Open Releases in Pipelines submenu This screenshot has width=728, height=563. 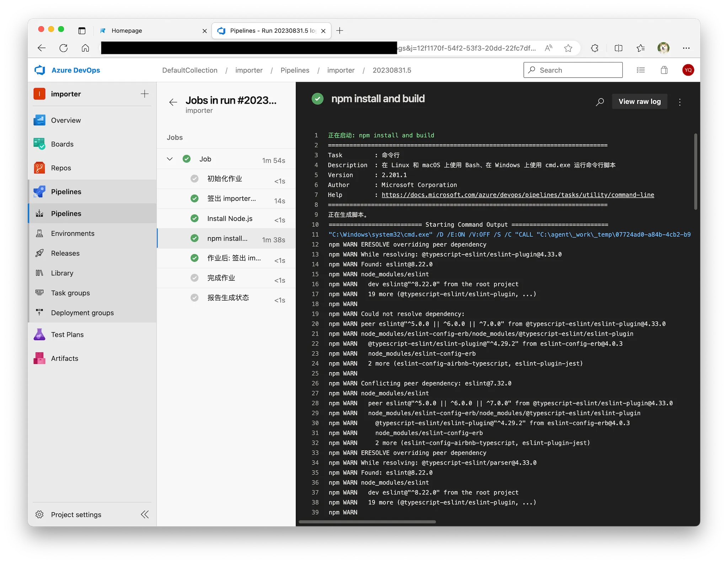(65, 253)
